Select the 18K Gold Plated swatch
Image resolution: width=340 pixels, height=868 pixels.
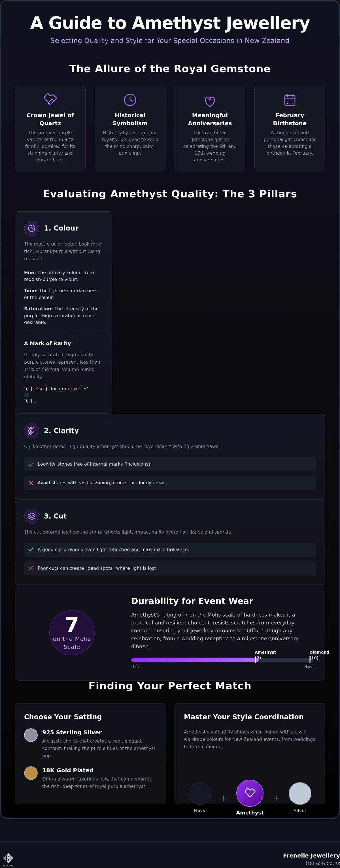click(31, 773)
